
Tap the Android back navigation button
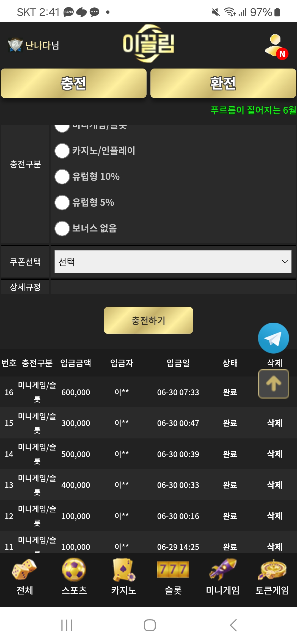pos(233,625)
